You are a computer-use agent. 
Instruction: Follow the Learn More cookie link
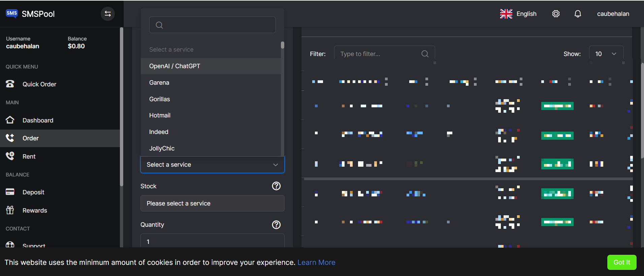coord(316,263)
